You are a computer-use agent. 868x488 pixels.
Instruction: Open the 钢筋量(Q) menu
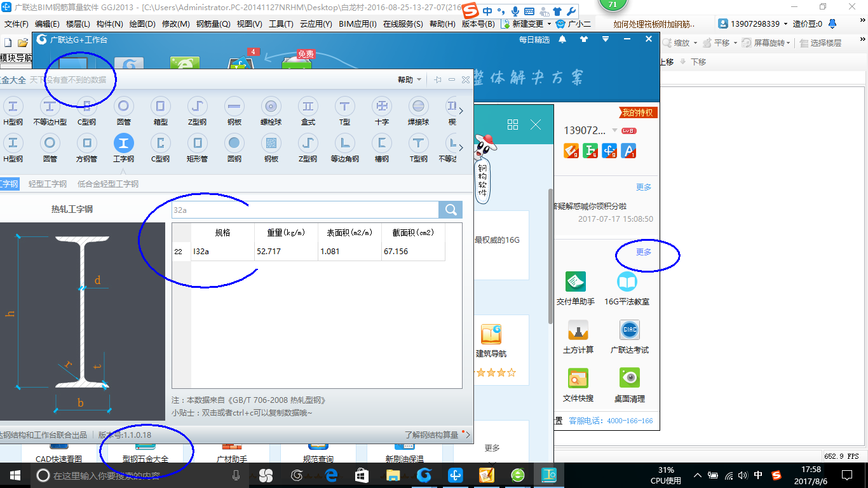(213, 24)
